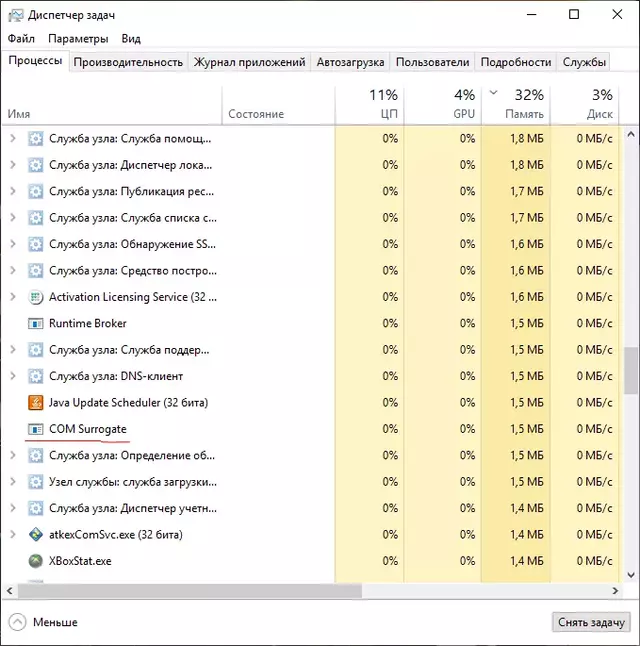Click the Task Manager icon in title bar
Viewport: 640px width, 646px height.
click(14, 14)
